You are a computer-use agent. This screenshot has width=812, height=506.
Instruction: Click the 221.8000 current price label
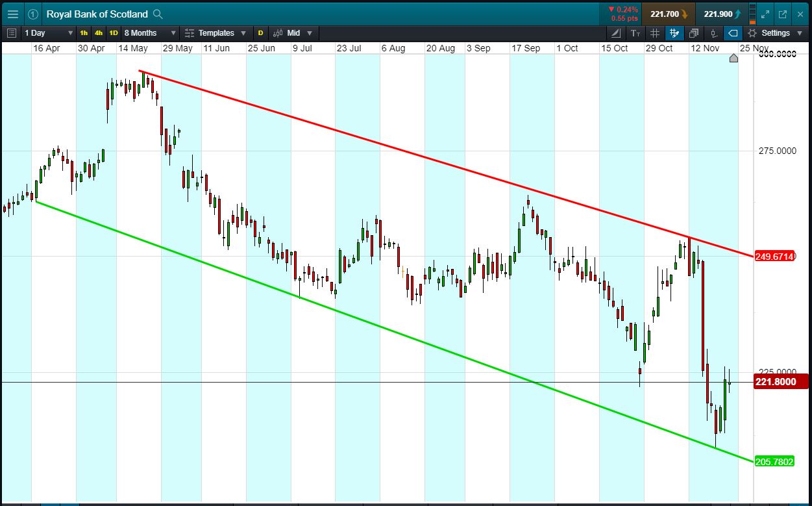[781, 382]
